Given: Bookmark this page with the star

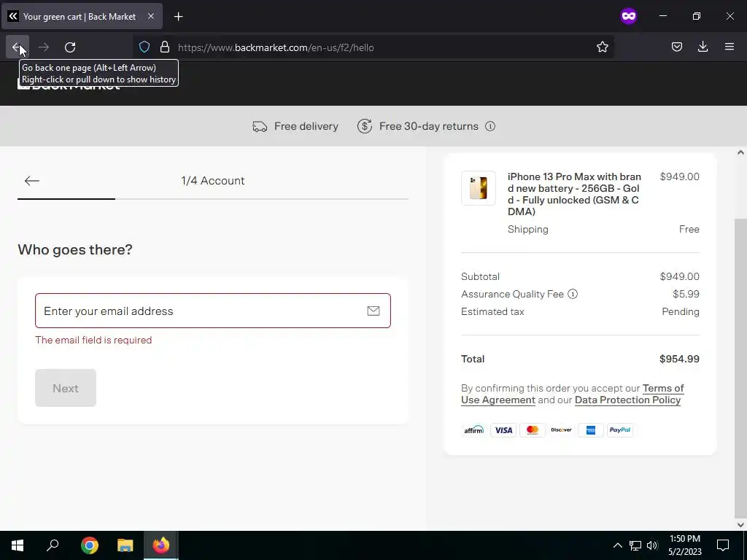Looking at the screenshot, I should (602, 47).
